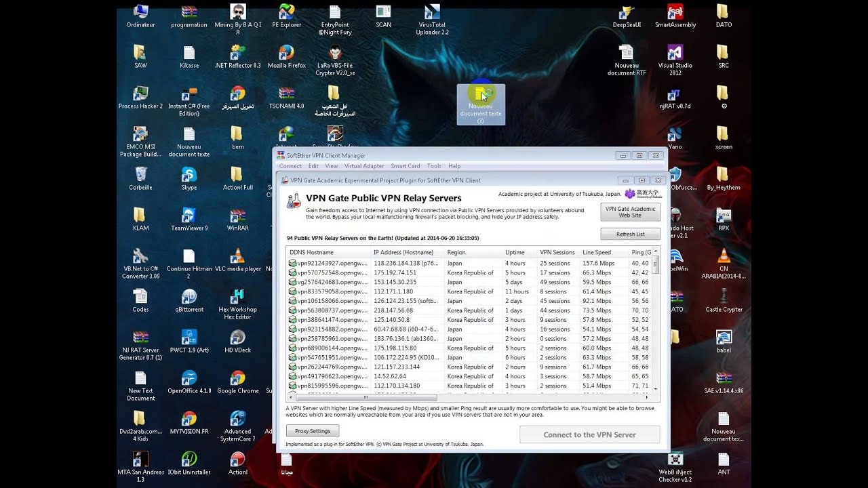Select the qBittorrent desktop icon

(189, 301)
